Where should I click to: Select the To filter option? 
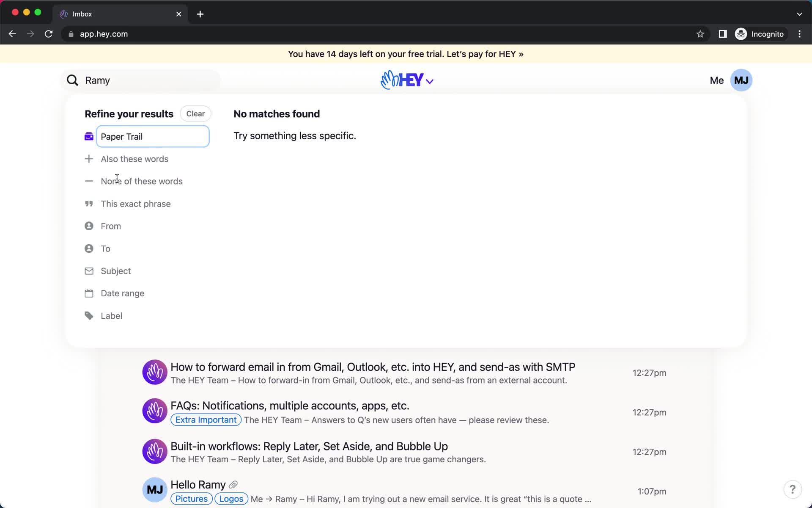tap(105, 248)
